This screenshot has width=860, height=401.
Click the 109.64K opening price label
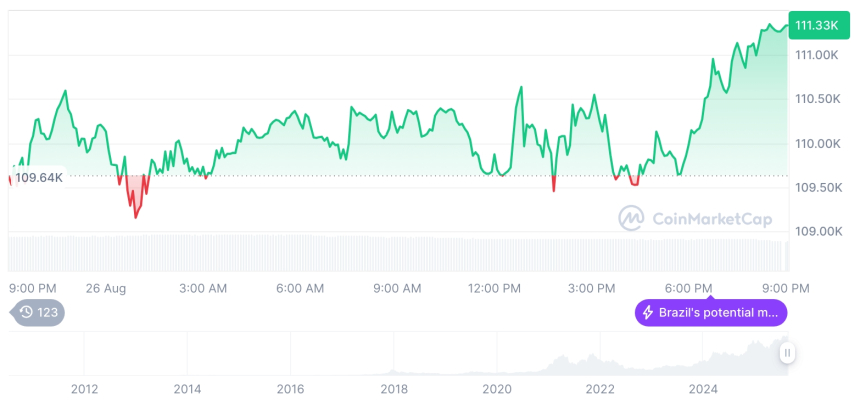click(39, 178)
